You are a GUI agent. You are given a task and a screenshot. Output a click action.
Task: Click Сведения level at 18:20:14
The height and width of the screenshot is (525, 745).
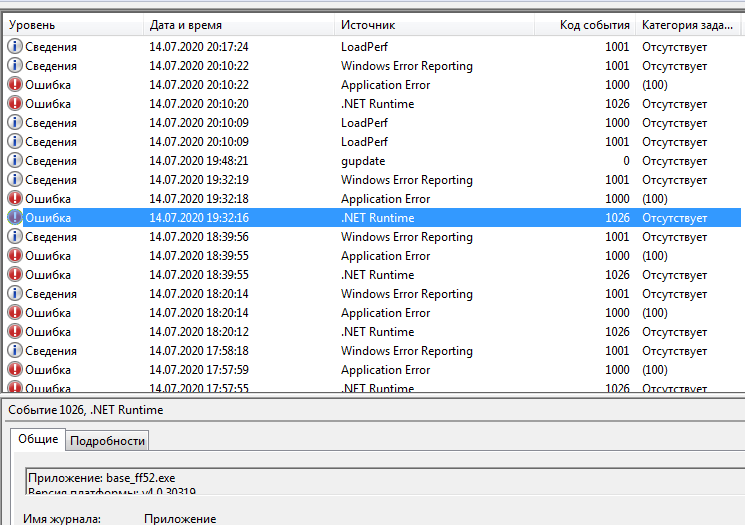(x=51, y=294)
